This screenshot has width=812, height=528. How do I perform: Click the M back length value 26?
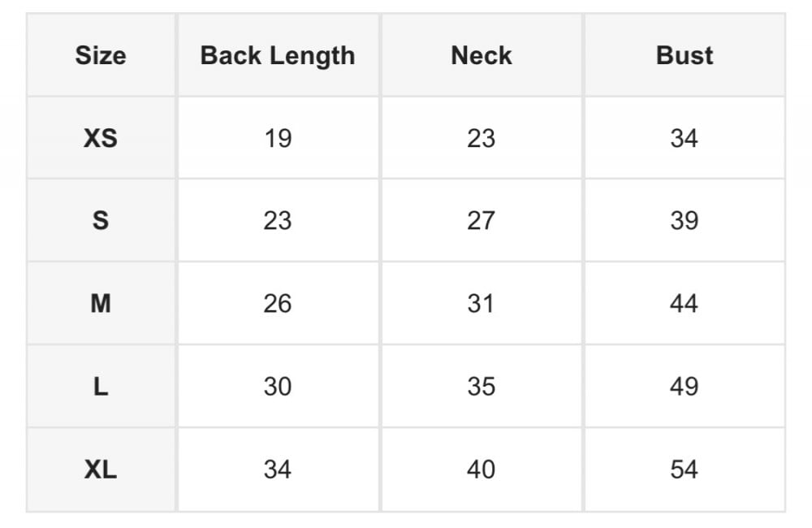[278, 304]
